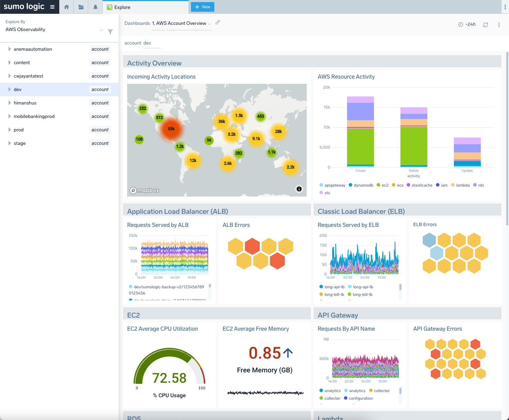Expand the himanshus account node
This screenshot has width=509, height=420.
(x=9, y=103)
